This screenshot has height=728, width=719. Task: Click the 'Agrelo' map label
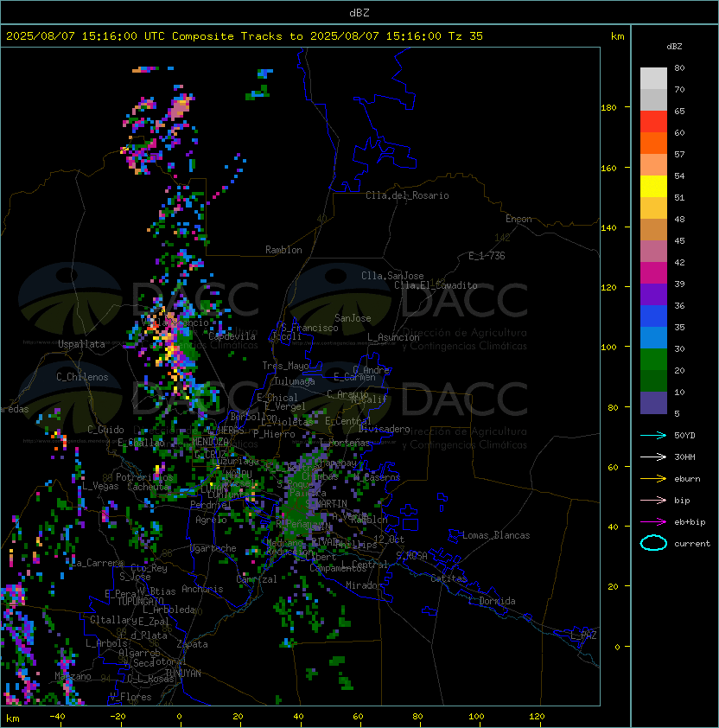[211, 520]
